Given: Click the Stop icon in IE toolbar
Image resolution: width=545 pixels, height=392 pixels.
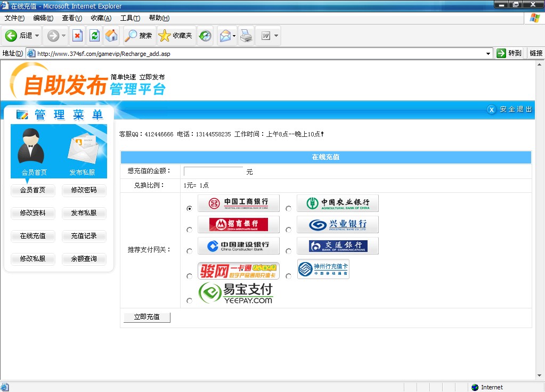Looking at the screenshot, I should pos(77,36).
